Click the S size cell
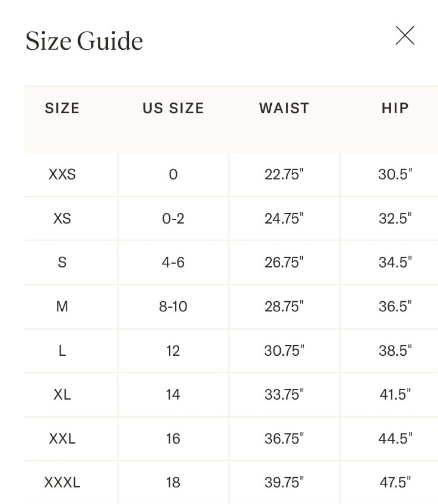 62,262
